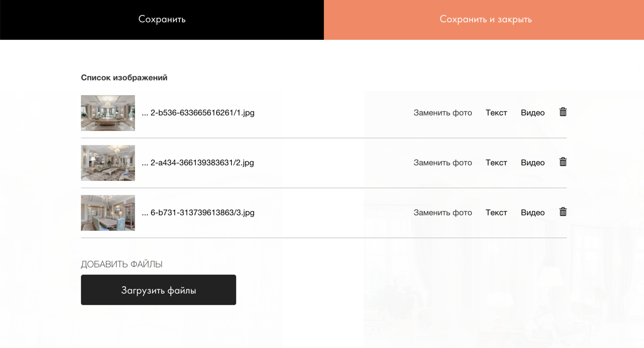Delete the 3.jpg image with trash icon
The width and height of the screenshot is (644, 348).
pos(563,212)
